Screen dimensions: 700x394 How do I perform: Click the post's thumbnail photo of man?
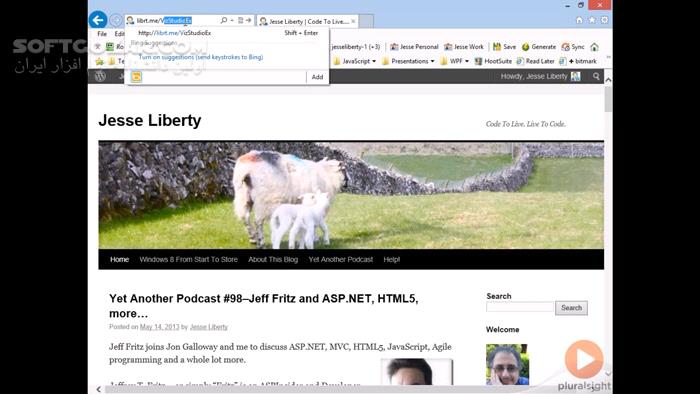pyautogui.click(x=417, y=372)
